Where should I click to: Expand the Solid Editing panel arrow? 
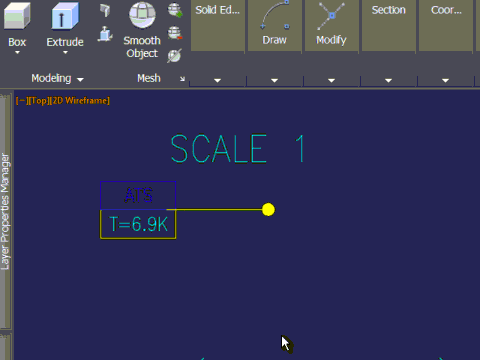(217, 80)
